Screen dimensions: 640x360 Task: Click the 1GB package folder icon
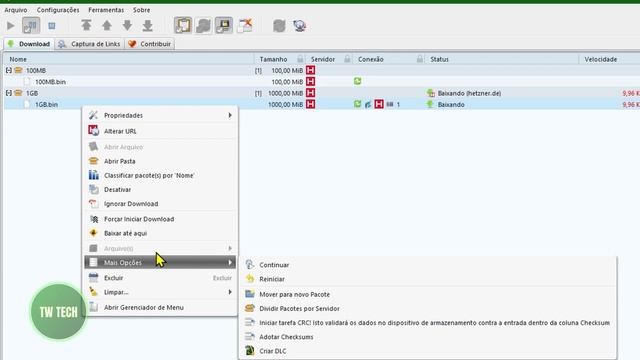coord(18,93)
